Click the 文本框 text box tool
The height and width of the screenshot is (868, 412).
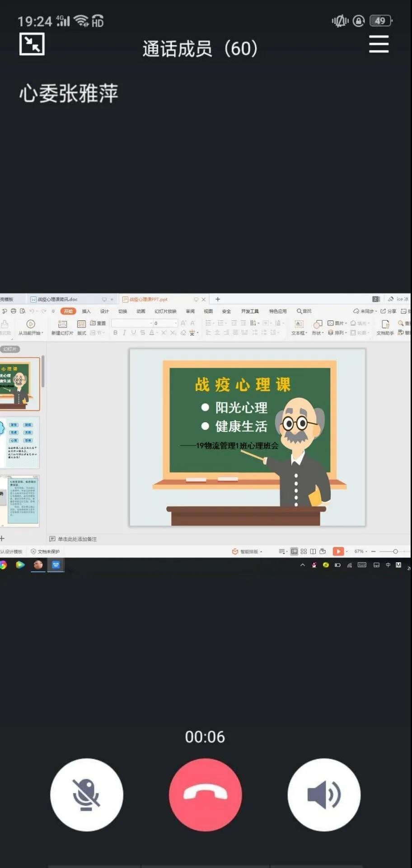tap(299, 324)
